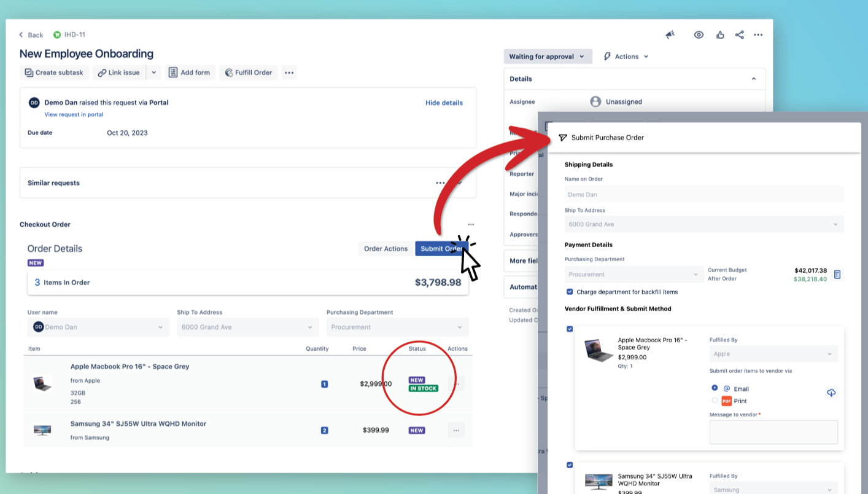Open the ellipsis menu in Similar requests

(x=440, y=183)
